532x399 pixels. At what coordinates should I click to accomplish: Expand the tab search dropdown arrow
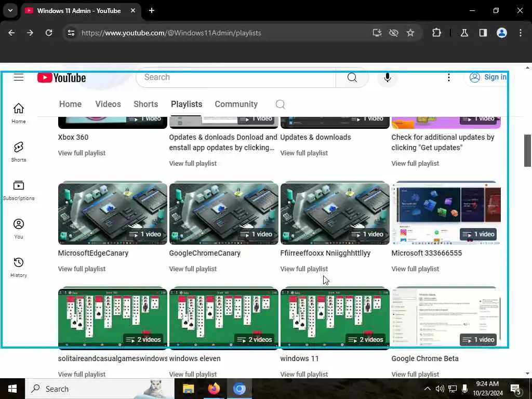[10, 10]
